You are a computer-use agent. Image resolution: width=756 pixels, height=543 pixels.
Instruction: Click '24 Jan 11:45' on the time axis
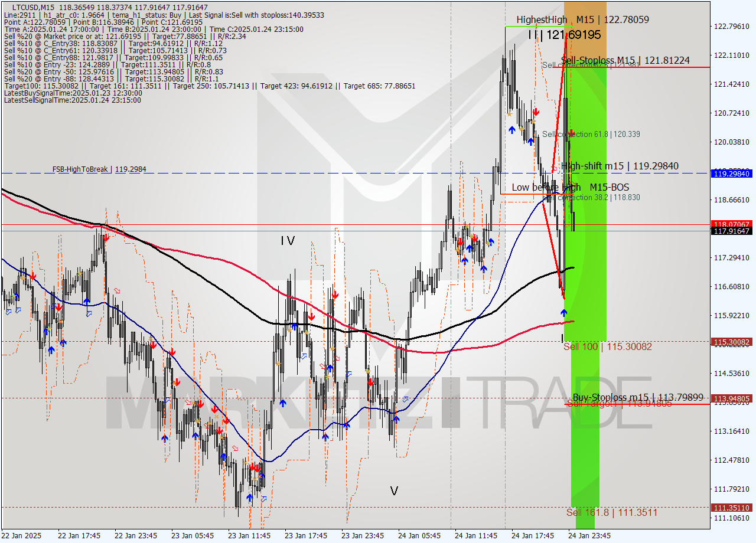coord(476,535)
